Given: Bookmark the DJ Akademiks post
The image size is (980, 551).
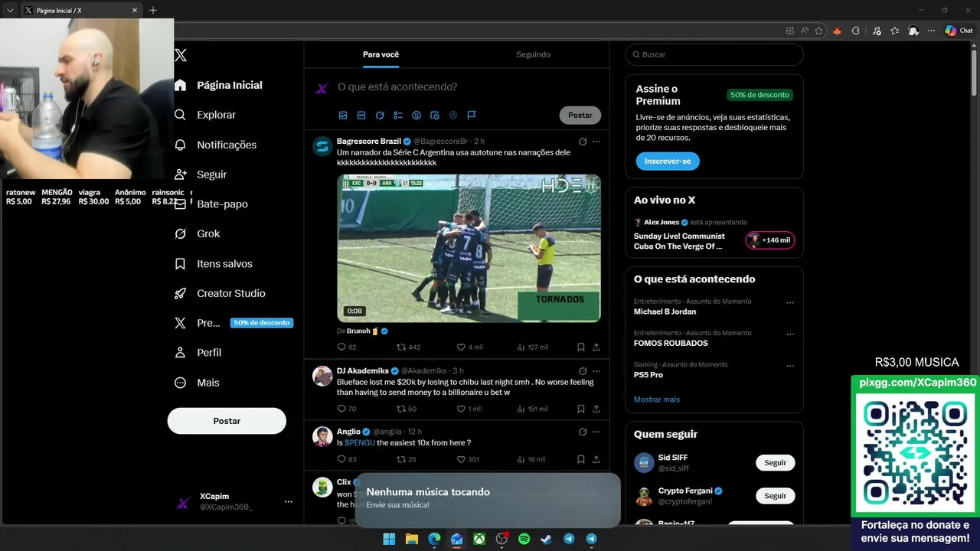Looking at the screenshot, I should click(x=581, y=409).
